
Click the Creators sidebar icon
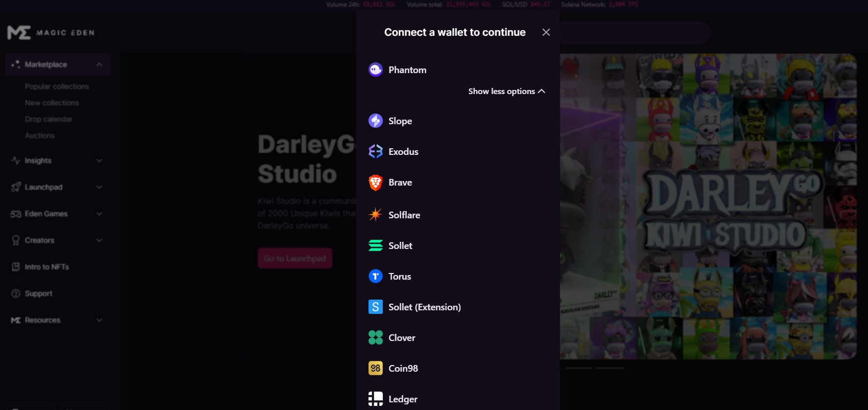pyautogui.click(x=16, y=240)
